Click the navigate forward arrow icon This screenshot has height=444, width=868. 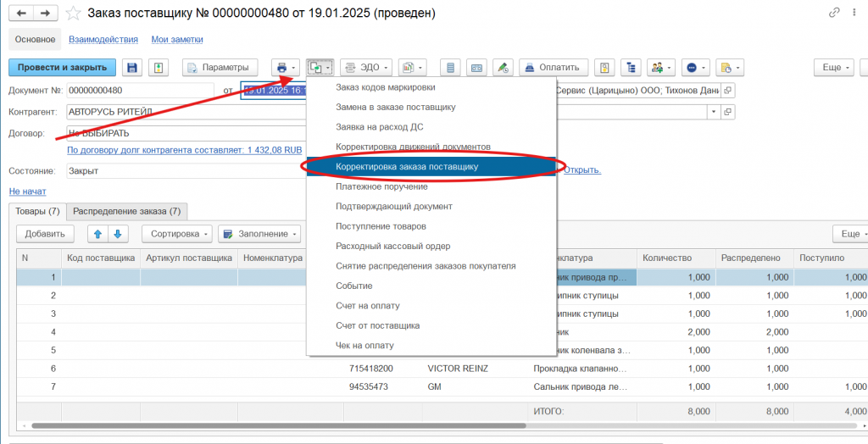[x=44, y=13]
